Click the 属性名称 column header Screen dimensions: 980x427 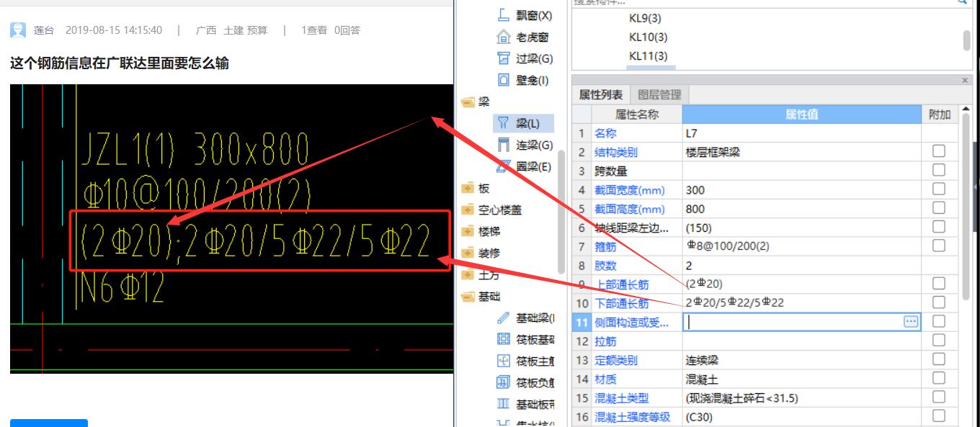coord(637,114)
